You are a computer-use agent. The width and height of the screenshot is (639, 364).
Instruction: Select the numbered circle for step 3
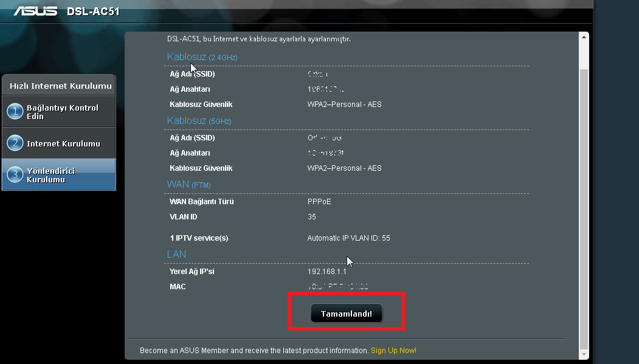(x=14, y=174)
